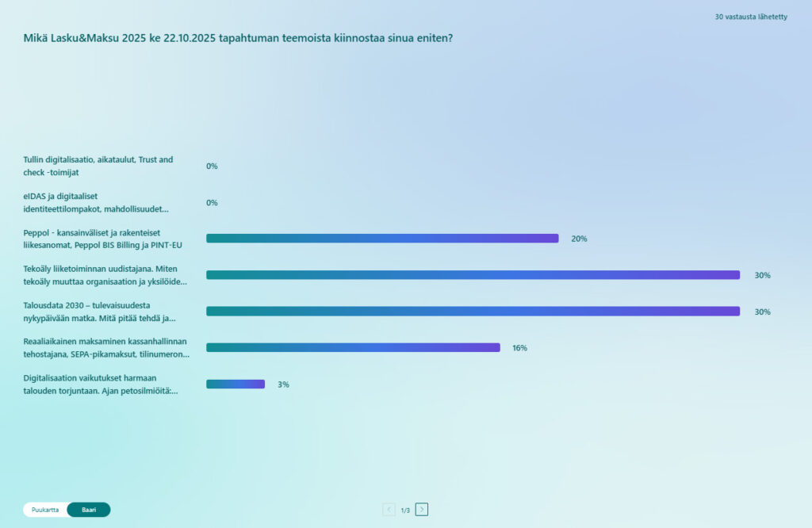Select the Tullin digitalisaatio option label

point(98,166)
